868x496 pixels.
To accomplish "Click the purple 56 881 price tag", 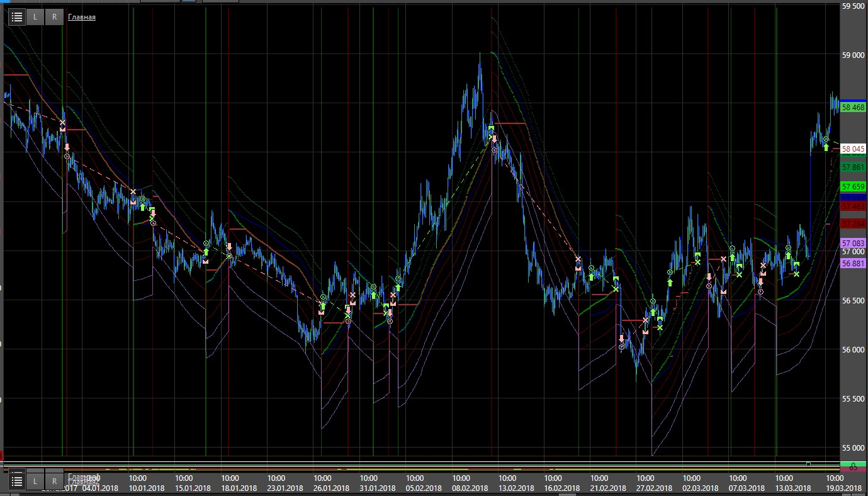I will tap(853, 264).
